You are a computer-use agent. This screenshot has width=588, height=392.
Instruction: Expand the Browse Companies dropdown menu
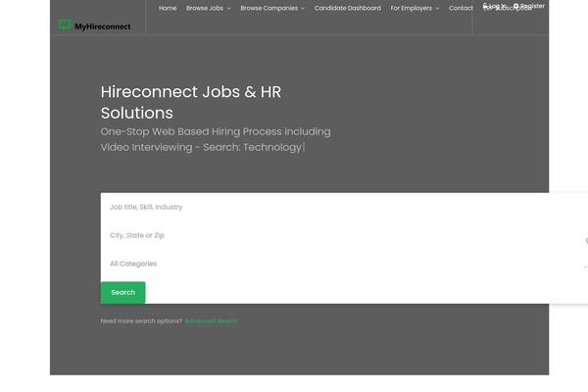tap(272, 8)
